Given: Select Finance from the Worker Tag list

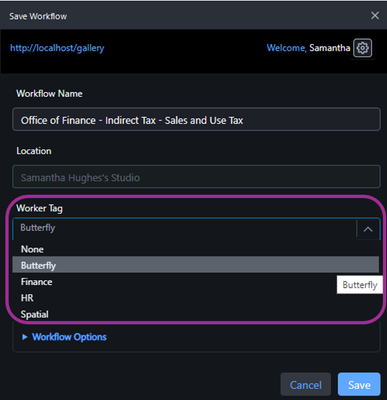Looking at the screenshot, I should point(196,282).
